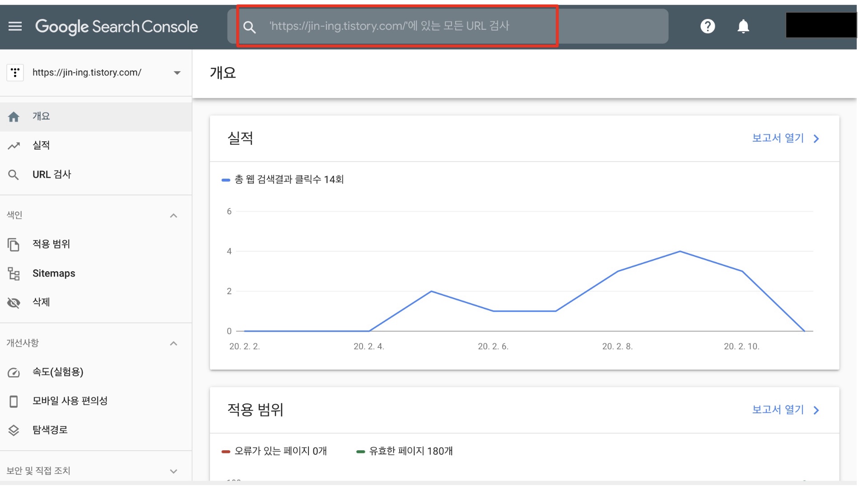This screenshot has height=490, width=868.
Task: Click the Sitemaps tree icon
Action: coord(14,273)
